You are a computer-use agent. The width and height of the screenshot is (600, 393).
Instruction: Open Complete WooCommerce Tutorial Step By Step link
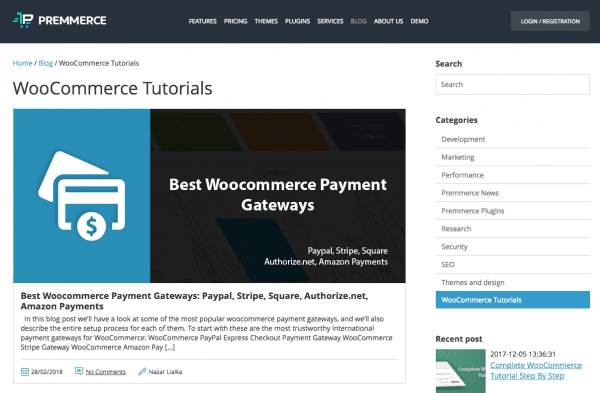coord(536,370)
